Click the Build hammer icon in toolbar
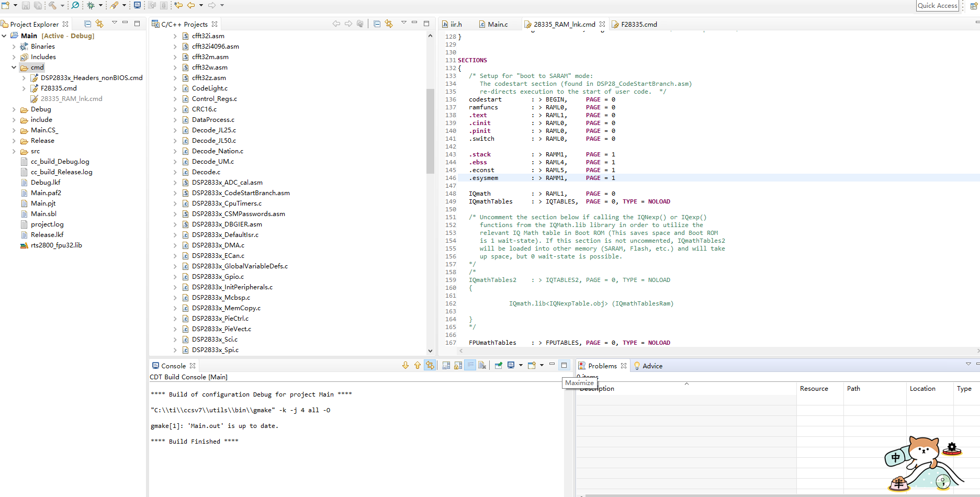Image resolution: width=980 pixels, height=497 pixels. (x=52, y=5)
